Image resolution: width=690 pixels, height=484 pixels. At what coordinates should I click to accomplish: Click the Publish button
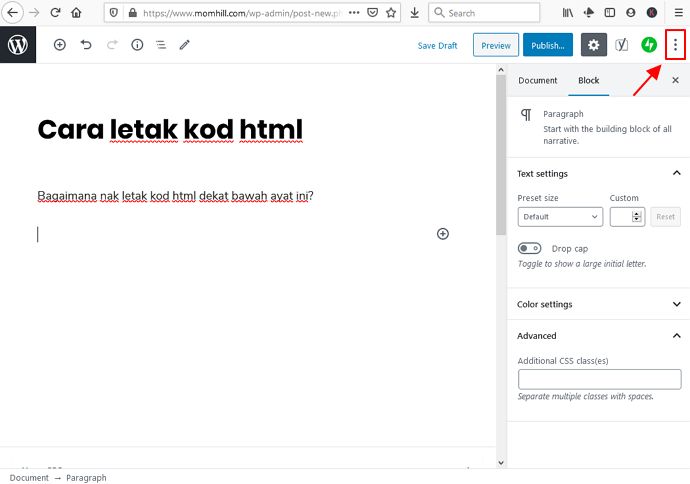pyautogui.click(x=548, y=45)
